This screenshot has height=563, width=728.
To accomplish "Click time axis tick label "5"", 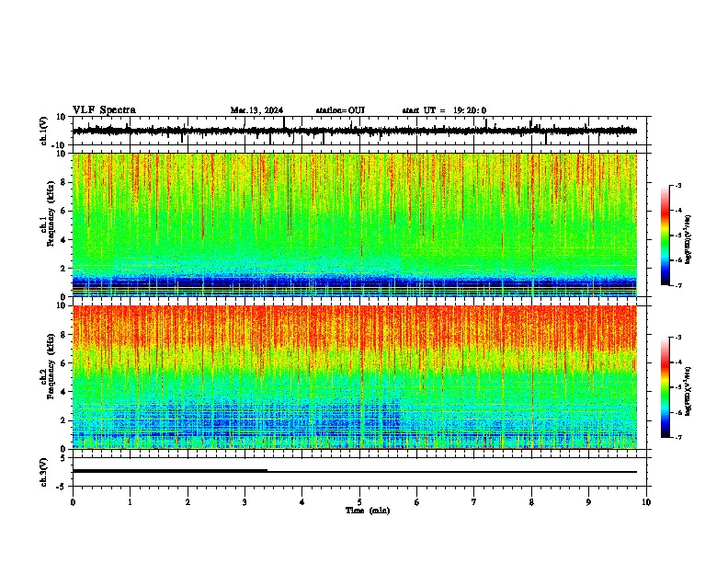I will [x=359, y=502].
